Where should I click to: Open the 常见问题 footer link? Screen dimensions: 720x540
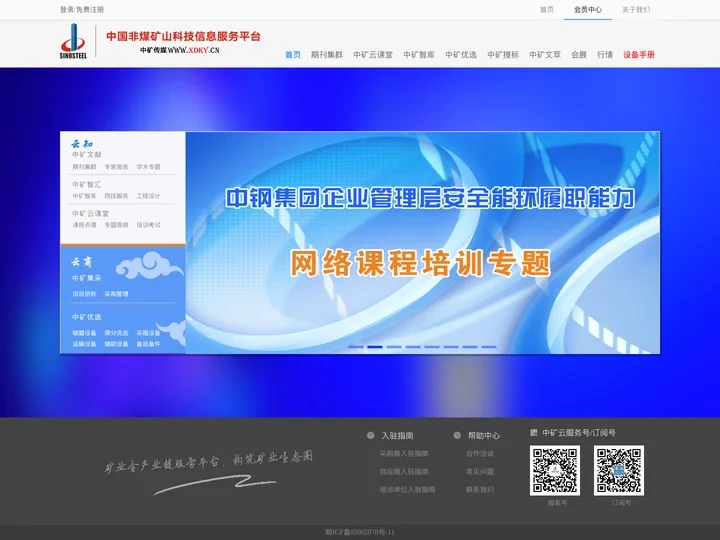(x=480, y=472)
